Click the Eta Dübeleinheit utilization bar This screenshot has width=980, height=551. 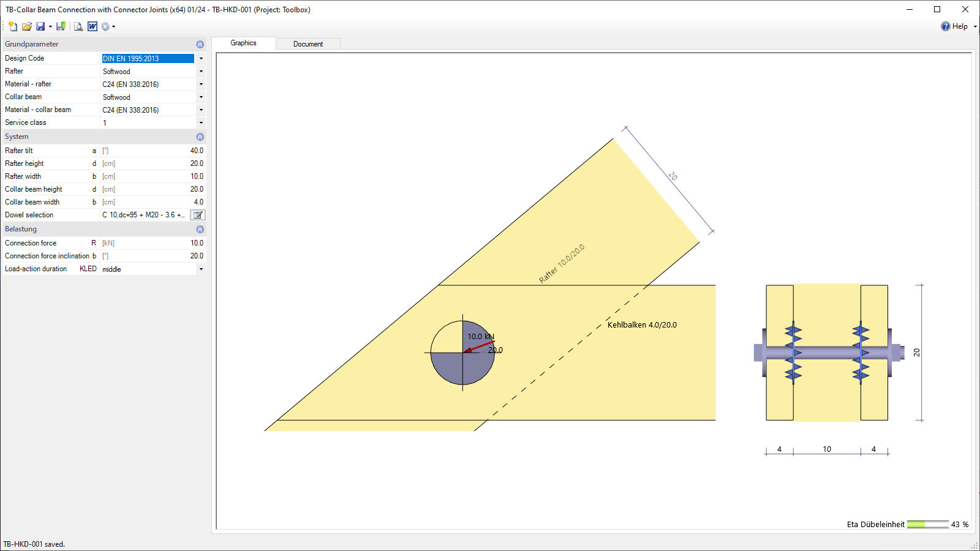[x=927, y=525]
